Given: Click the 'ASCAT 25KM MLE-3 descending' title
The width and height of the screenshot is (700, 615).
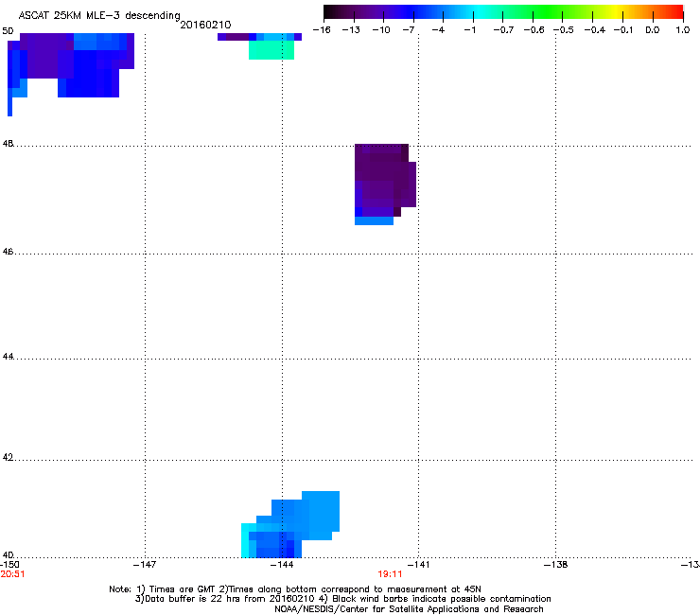Looking at the screenshot, I should point(99,15).
